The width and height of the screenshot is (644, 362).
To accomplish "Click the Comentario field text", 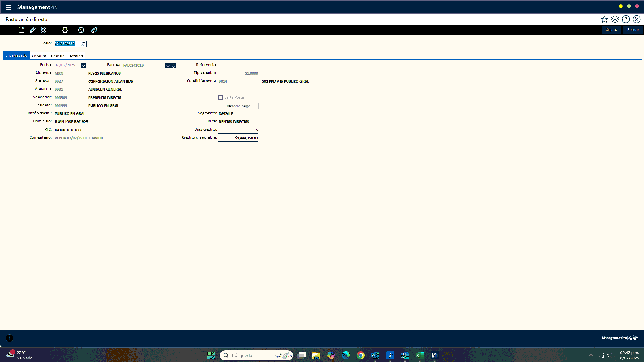I will point(79,138).
